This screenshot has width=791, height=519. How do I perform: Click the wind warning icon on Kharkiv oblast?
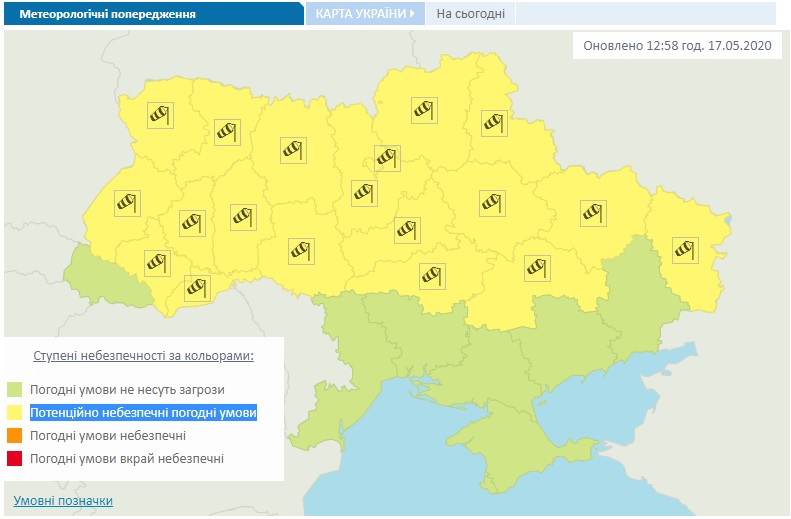(593, 213)
